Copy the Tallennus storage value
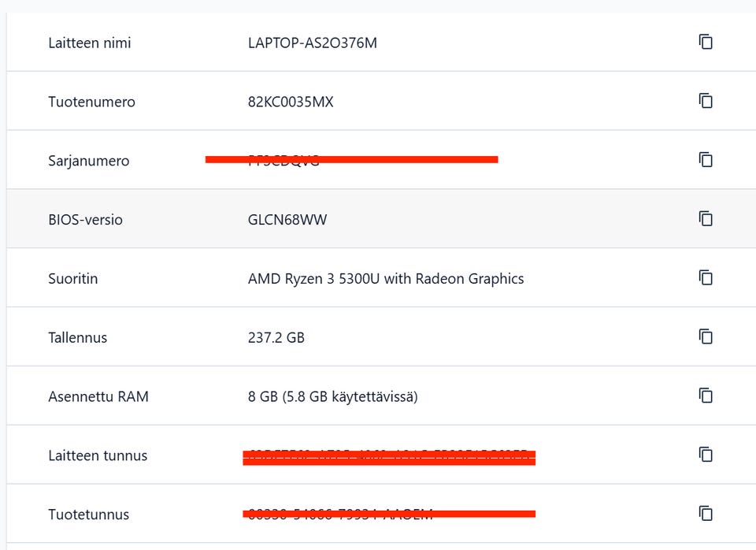 pyautogui.click(x=706, y=336)
